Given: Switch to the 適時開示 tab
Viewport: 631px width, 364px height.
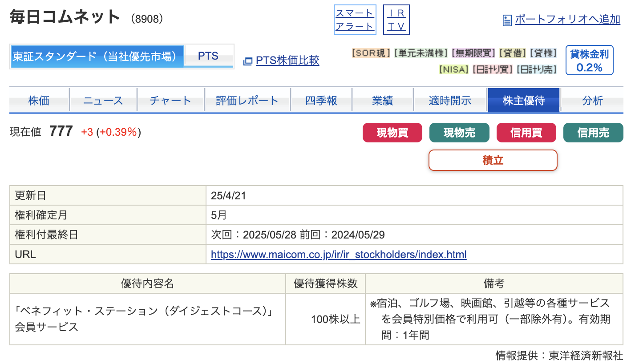Looking at the screenshot, I should point(450,101).
